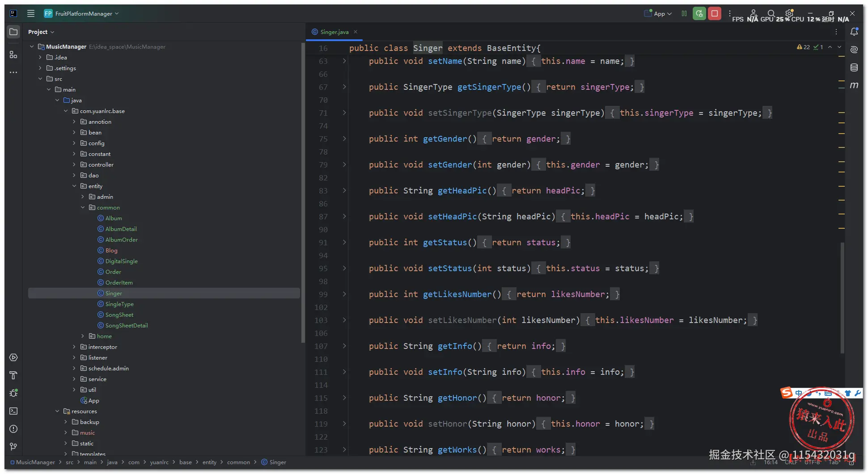Collapse the entity package arrow

click(74, 186)
